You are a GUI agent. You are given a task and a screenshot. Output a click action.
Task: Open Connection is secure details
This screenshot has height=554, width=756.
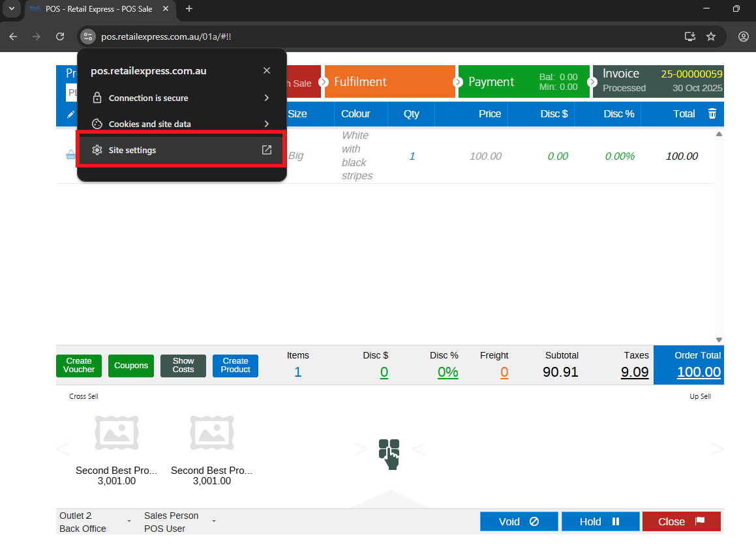coord(182,98)
